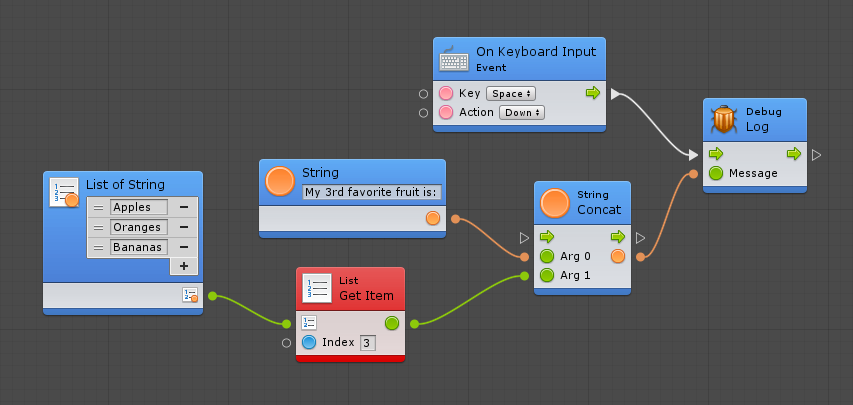Remove the Apples entry with its minus button

coord(184,207)
